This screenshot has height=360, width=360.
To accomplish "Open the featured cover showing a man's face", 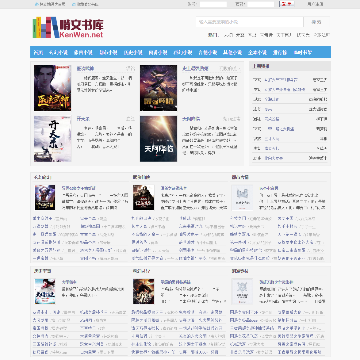I will point(53,88).
